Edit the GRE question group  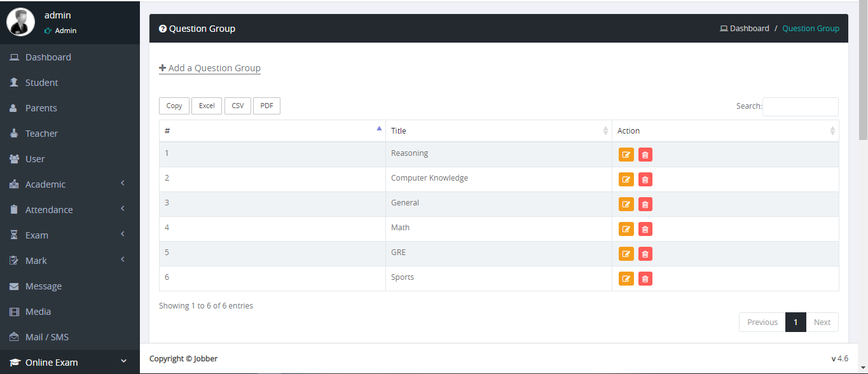point(626,254)
